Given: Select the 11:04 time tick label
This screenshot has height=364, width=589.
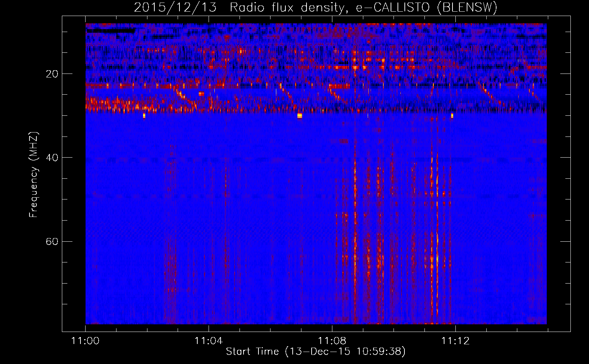Looking at the screenshot, I should tap(209, 341).
